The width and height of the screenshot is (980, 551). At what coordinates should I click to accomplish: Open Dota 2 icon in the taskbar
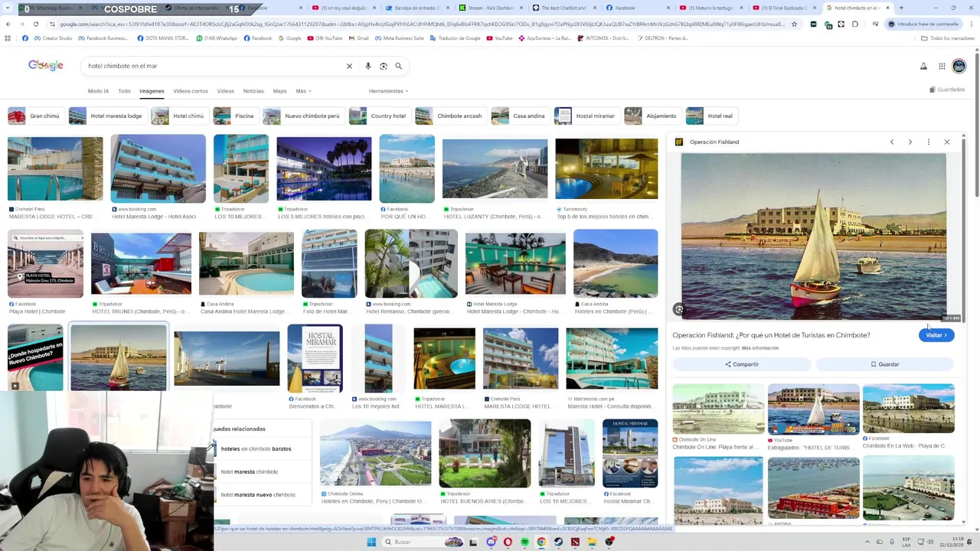[575, 542]
